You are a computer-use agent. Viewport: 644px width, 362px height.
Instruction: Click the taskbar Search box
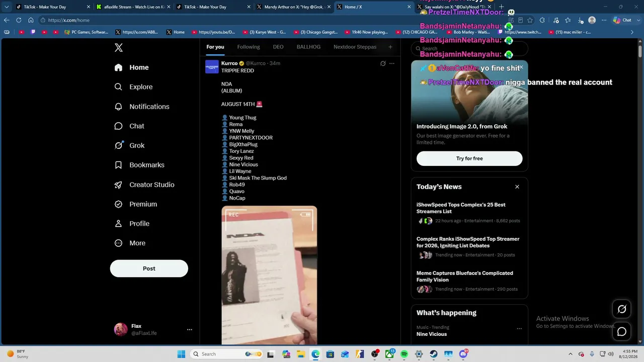(226, 354)
